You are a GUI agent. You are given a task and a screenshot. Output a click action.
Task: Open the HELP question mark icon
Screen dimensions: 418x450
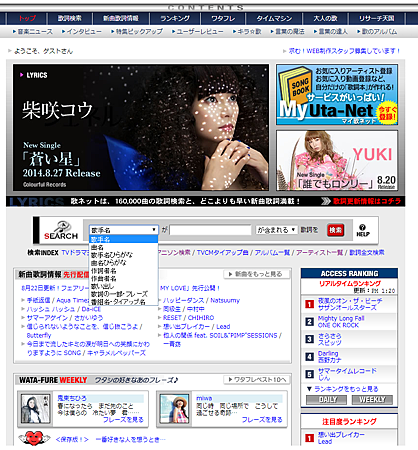click(x=363, y=230)
